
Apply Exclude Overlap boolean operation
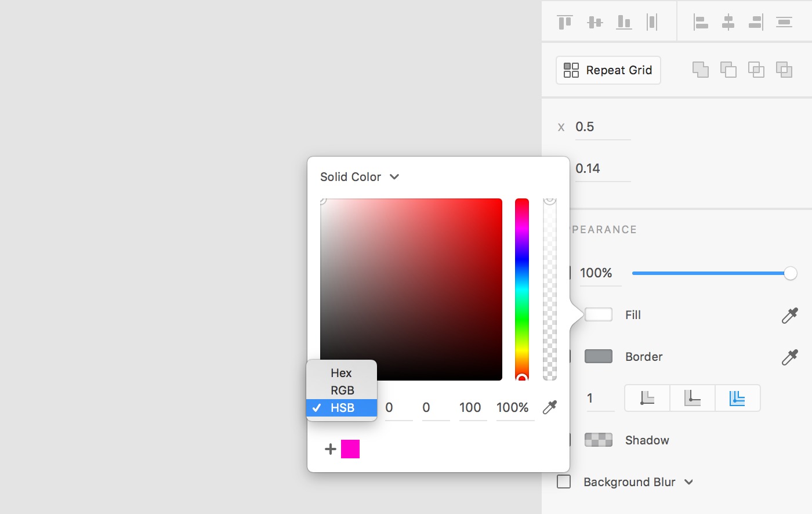pyautogui.click(x=784, y=70)
